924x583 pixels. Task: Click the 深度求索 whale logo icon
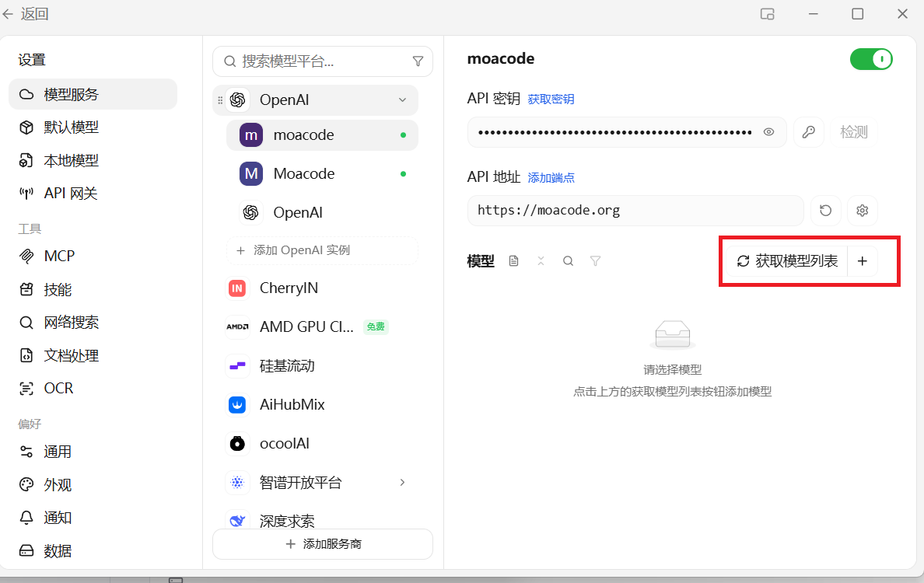(x=237, y=520)
